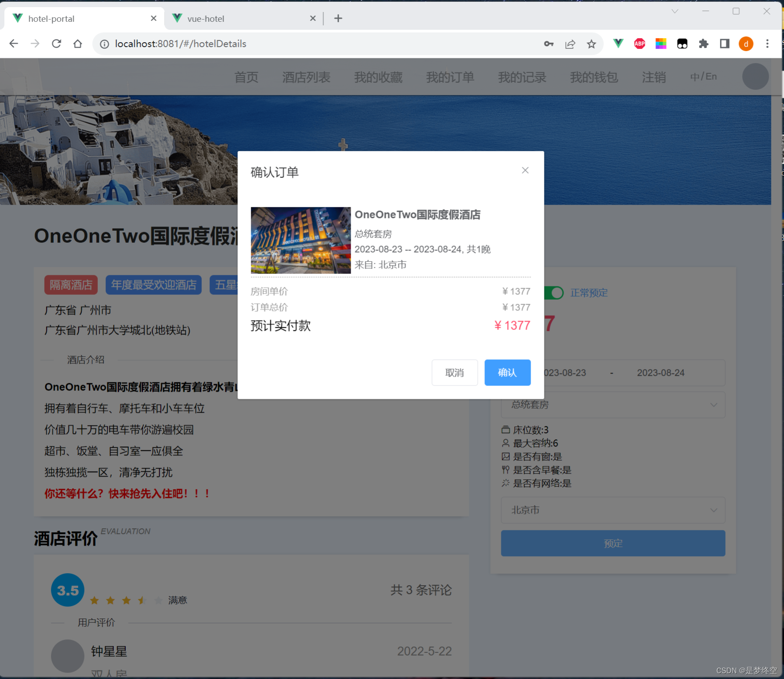
Task: Go back with the browser back arrow
Action: pyautogui.click(x=14, y=44)
